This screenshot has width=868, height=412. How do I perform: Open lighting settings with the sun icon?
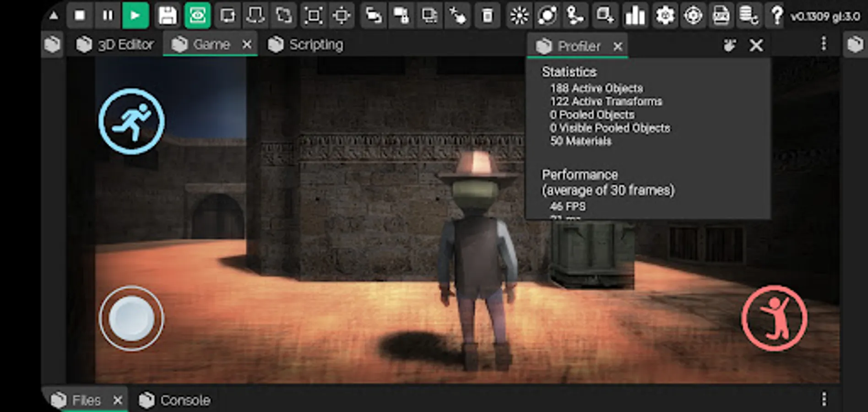[519, 16]
